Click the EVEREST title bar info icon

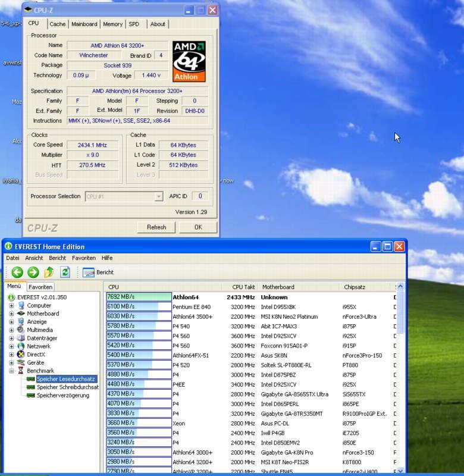(x=8, y=246)
